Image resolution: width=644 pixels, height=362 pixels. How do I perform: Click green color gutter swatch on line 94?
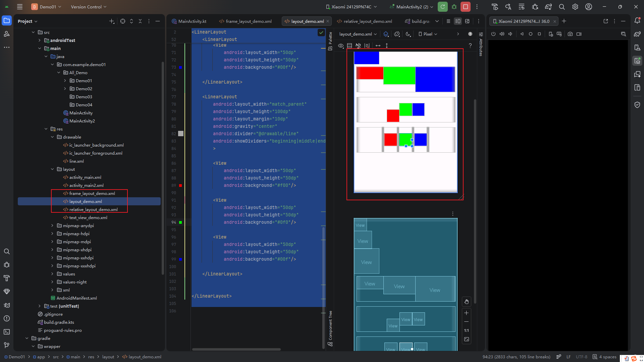click(180, 222)
